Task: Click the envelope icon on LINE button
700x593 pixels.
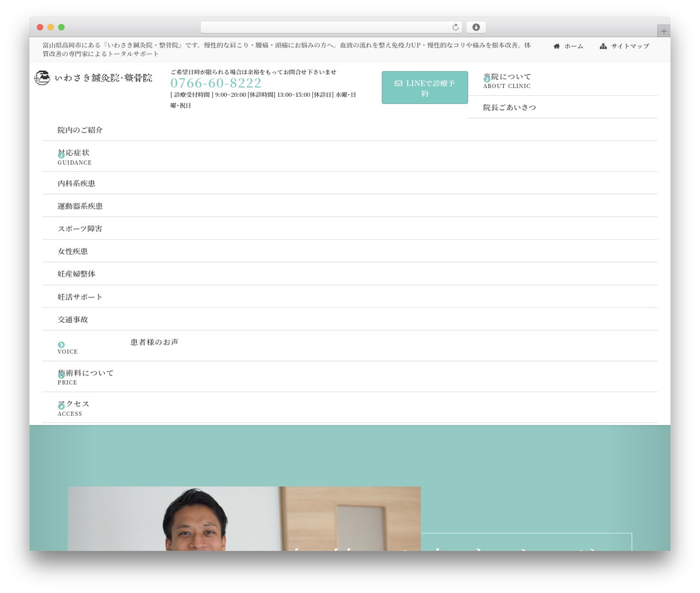Action: 399,84
